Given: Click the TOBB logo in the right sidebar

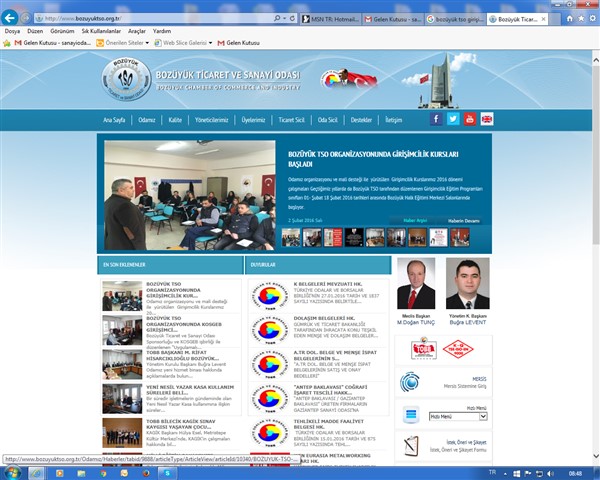Looking at the screenshot, I should [x=424, y=349].
